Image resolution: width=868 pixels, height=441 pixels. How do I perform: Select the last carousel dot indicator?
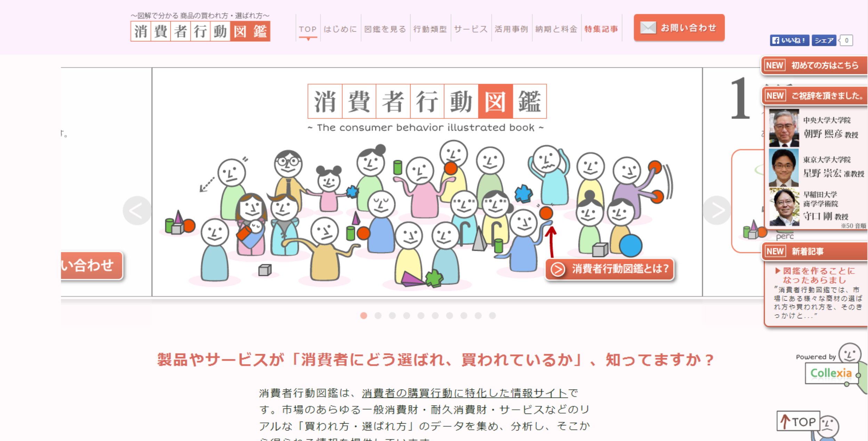coord(492,315)
